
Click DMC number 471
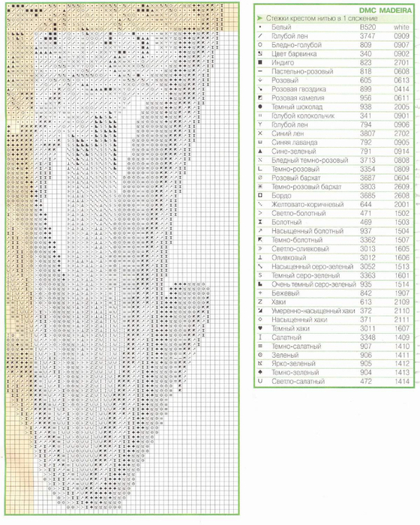[x=366, y=213]
